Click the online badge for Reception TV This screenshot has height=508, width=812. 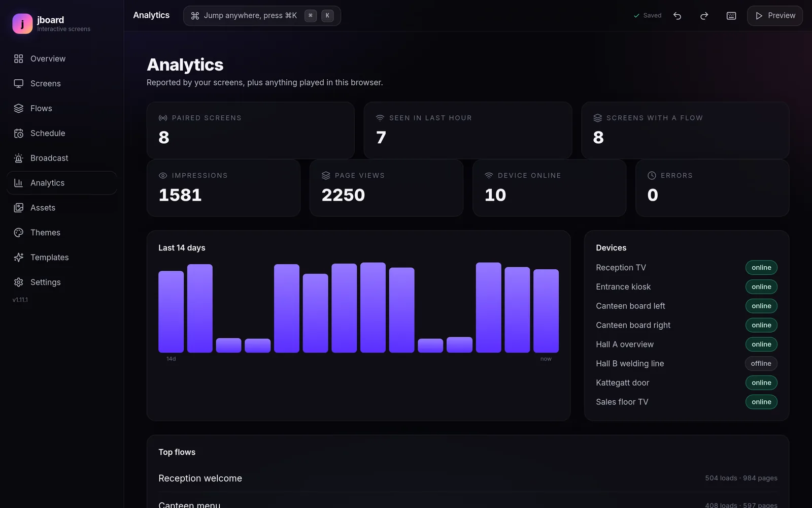(x=761, y=268)
